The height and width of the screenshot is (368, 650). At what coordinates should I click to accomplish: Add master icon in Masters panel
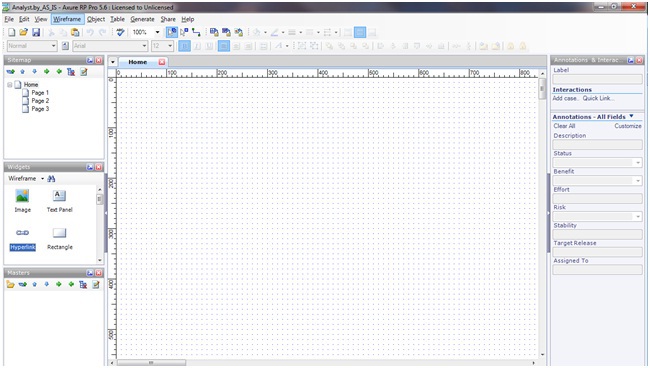[x=22, y=284]
